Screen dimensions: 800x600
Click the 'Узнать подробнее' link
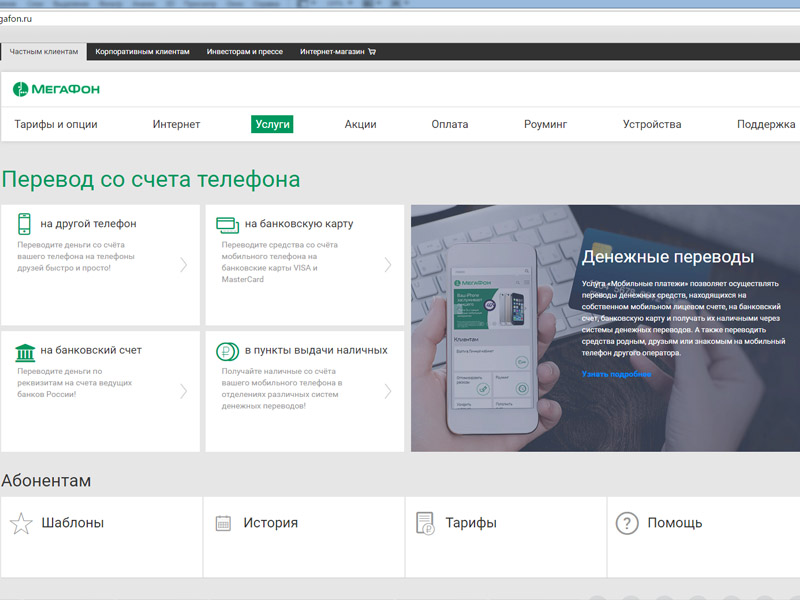click(x=616, y=374)
